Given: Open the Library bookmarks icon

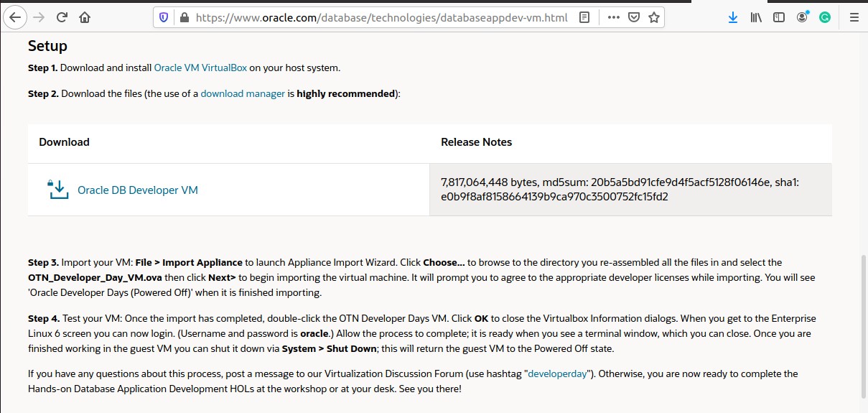Looking at the screenshot, I should coord(756,17).
